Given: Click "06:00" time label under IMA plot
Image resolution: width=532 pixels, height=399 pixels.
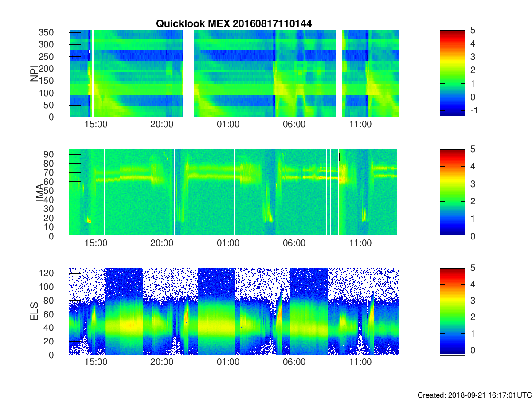Looking at the screenshot, I should [x=294, y=243].
